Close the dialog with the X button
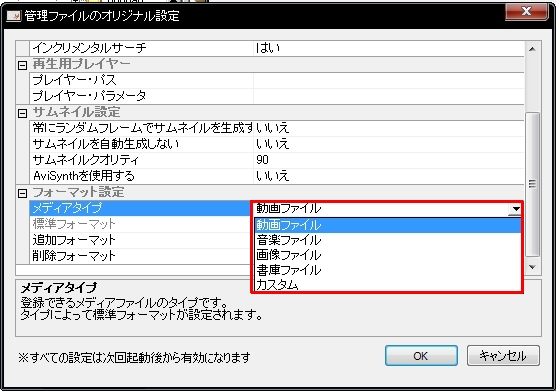 coord(527,12)
